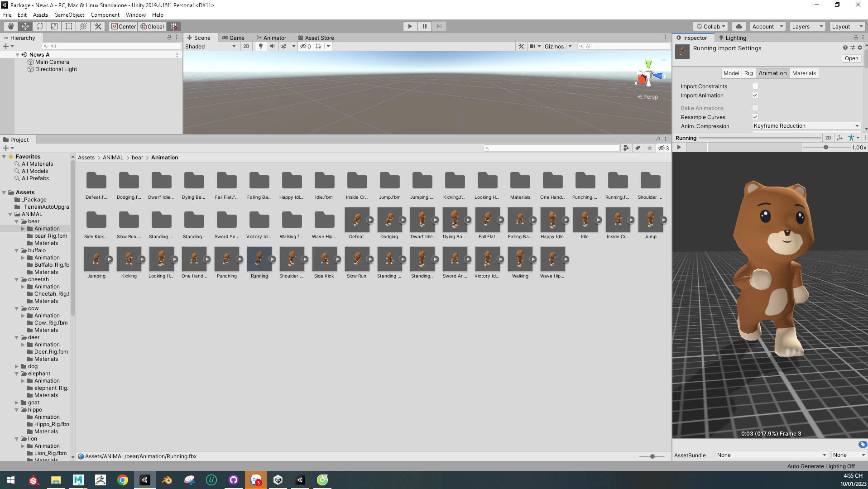Toggle the grid snapping icon
The height and width of the screenshot is (489, 868).
(x=173, y=26)
